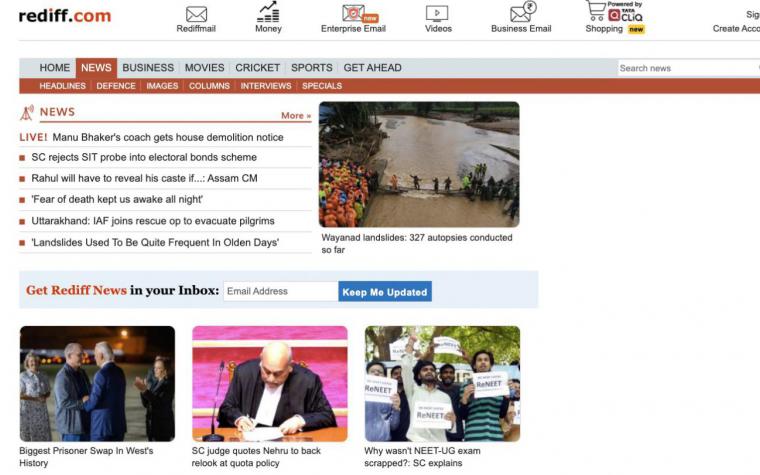Open COLUMNS in the sub-menu
Viewport: 760px width, 475px height.
[x=209, y=86]
